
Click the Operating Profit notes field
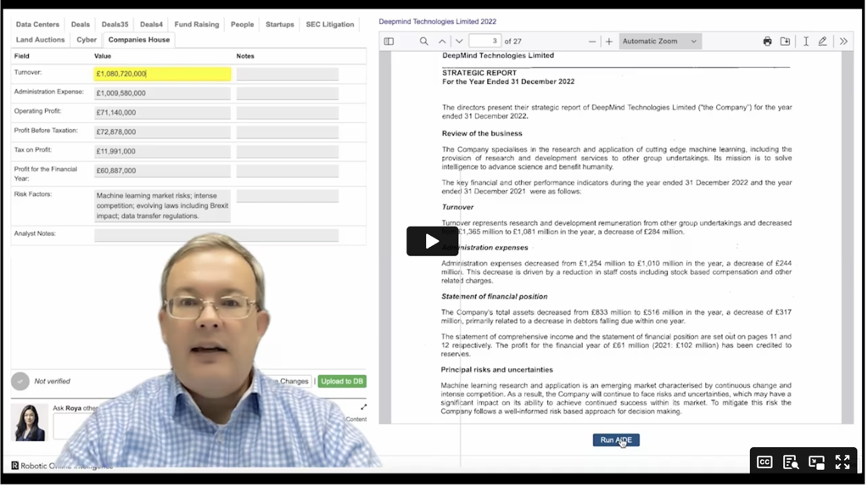(288, 113)
